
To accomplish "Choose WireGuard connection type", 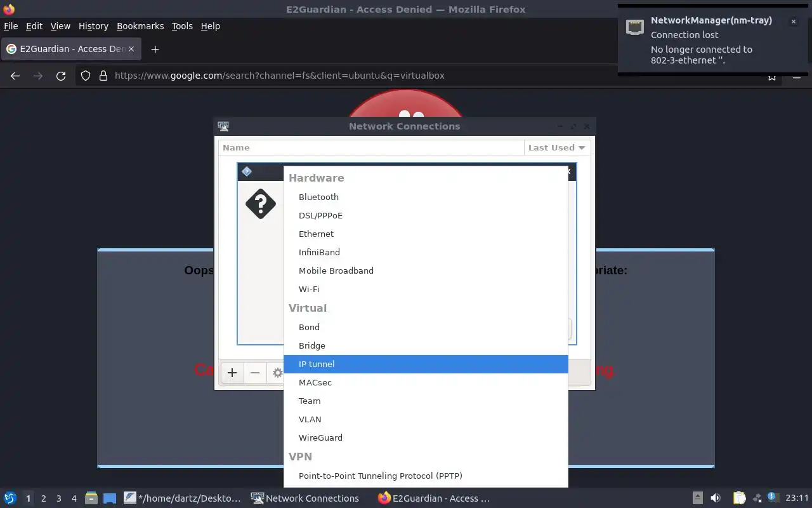I will [426, 438].
